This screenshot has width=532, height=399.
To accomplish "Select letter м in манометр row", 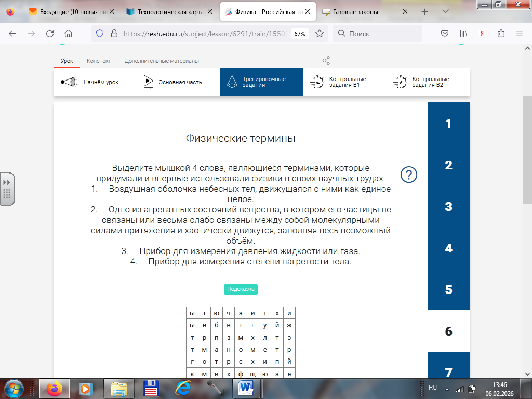I will point(204,349).
